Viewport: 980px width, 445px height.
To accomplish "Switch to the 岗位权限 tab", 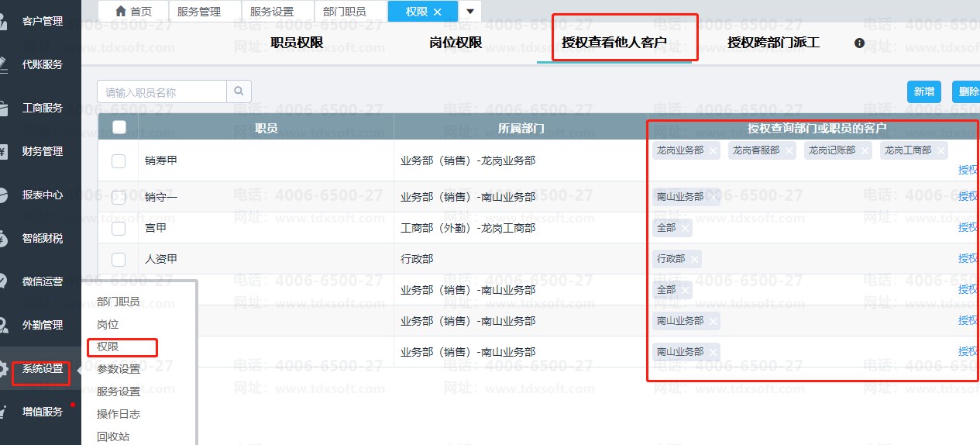I will point(456,43).
